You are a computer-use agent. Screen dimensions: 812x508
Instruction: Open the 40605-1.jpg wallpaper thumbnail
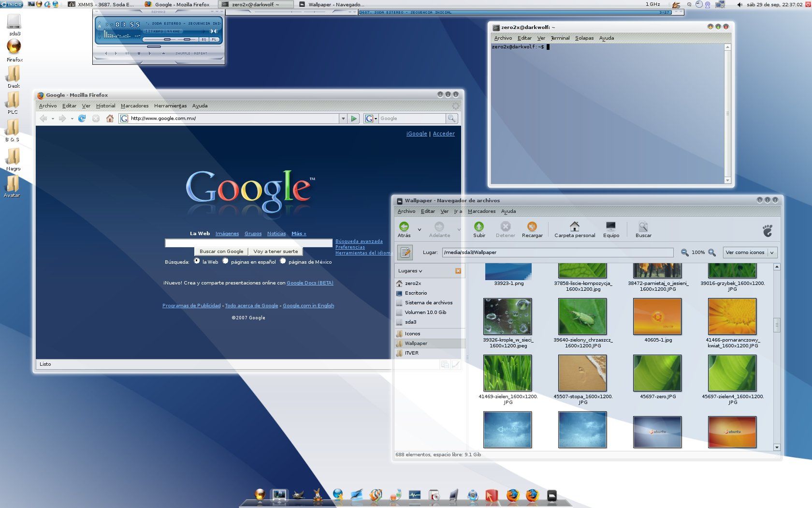657,316
